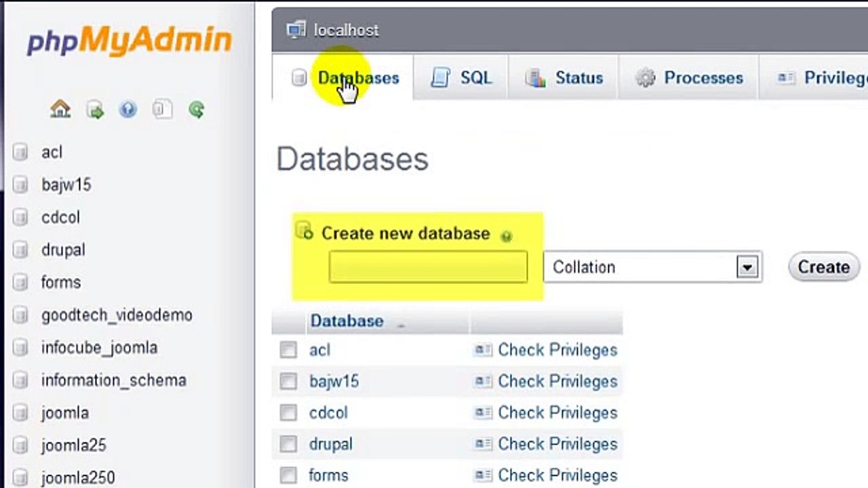Select acl in the sidebar list
This screenshot has width=868, height=488.
pos(52,152)
